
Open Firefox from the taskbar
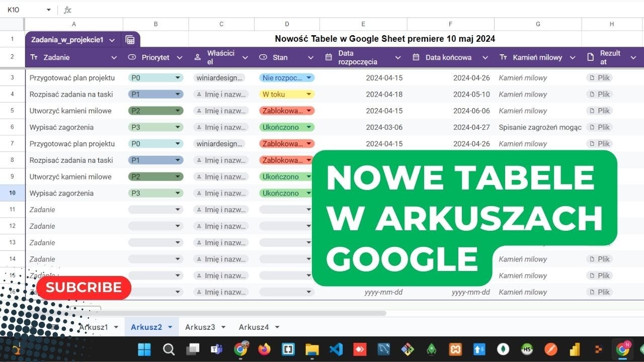coord(264,349)
